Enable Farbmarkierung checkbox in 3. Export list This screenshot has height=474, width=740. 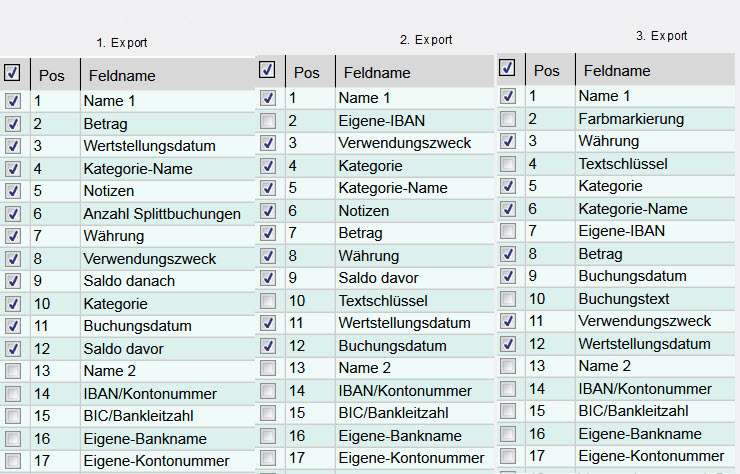508,119
